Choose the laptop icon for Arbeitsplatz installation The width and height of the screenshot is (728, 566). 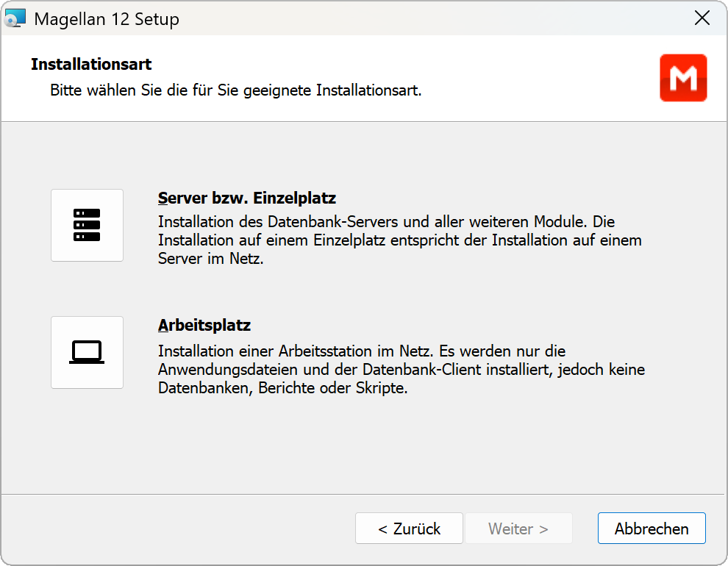(87, 352)
